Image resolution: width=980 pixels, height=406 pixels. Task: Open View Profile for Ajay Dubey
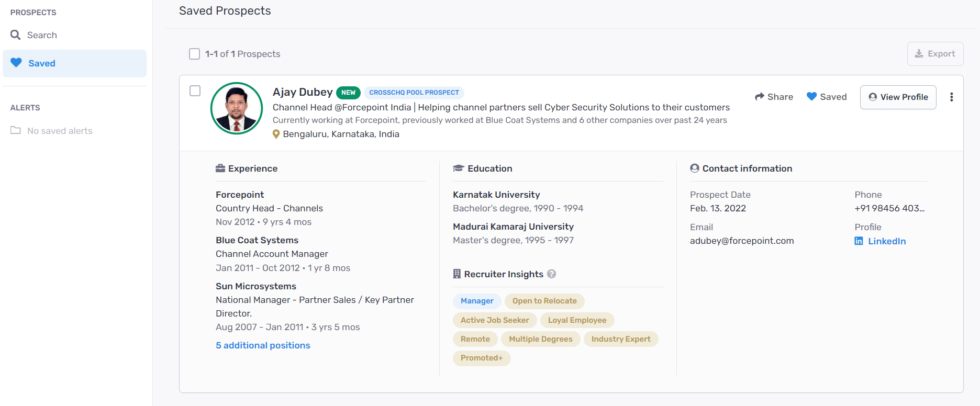[898, 97]
